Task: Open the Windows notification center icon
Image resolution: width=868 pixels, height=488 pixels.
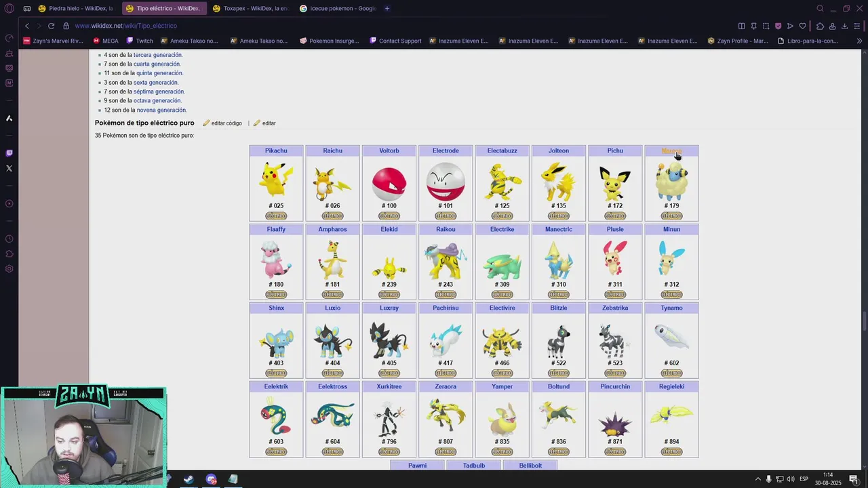Action: (853, 479)
